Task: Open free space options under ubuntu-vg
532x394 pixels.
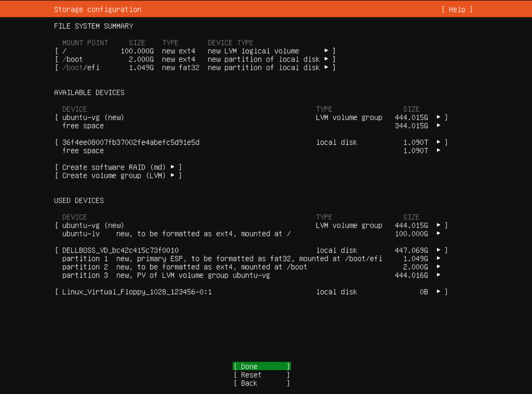Action: point(439,126)
